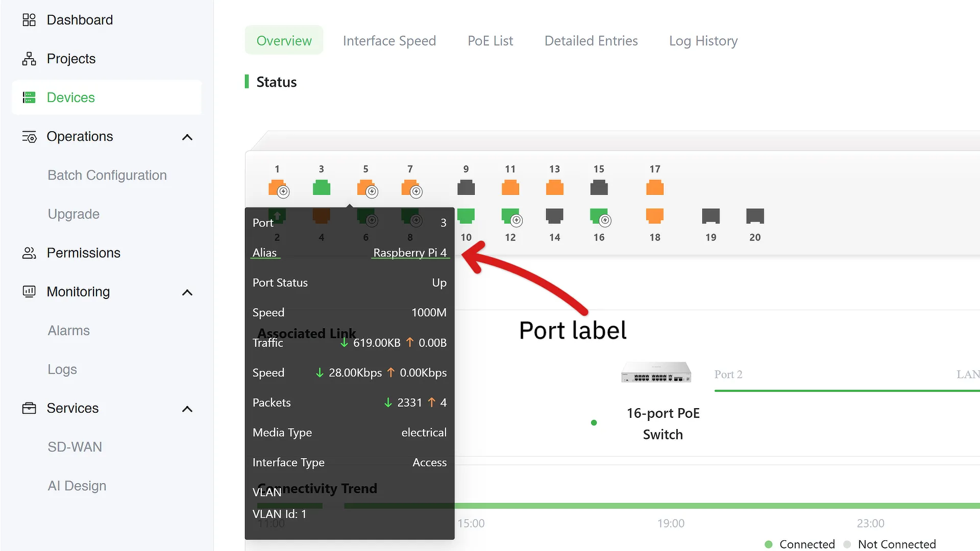Select switch port 5 PoE icon
This screenshot has width=980, height=551.
366,188
